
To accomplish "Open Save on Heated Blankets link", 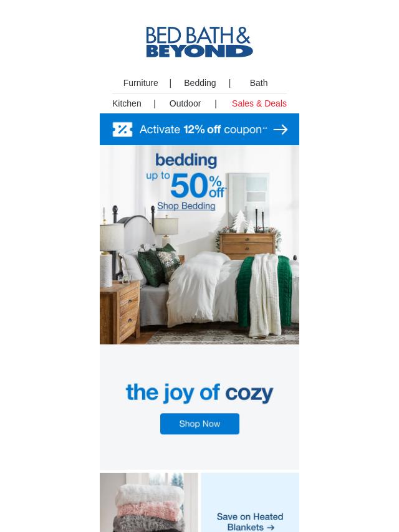I will 250,522.
